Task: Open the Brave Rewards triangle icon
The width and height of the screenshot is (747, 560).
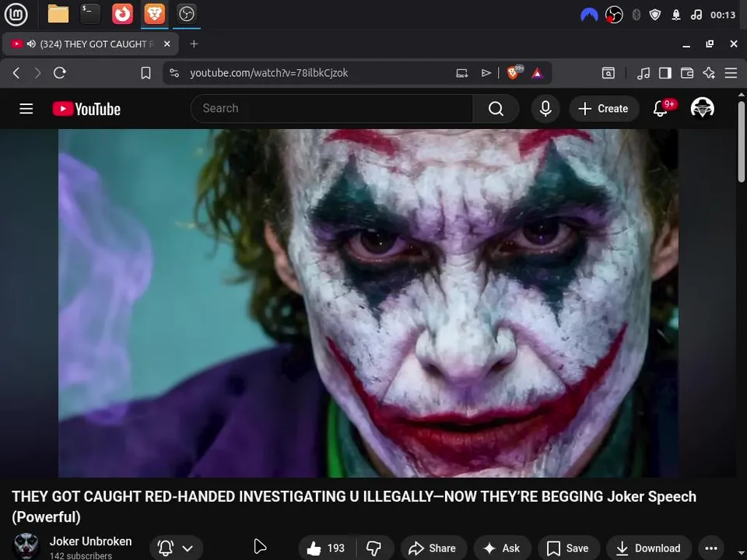Action: click(x=538, y=73)
